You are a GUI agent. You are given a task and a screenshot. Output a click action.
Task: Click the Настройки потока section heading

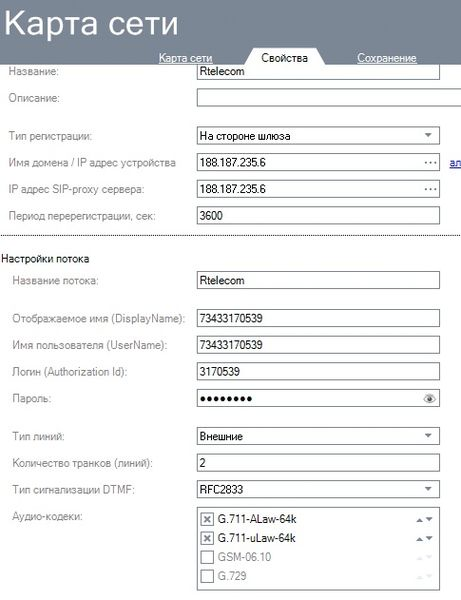coord(45,259)
